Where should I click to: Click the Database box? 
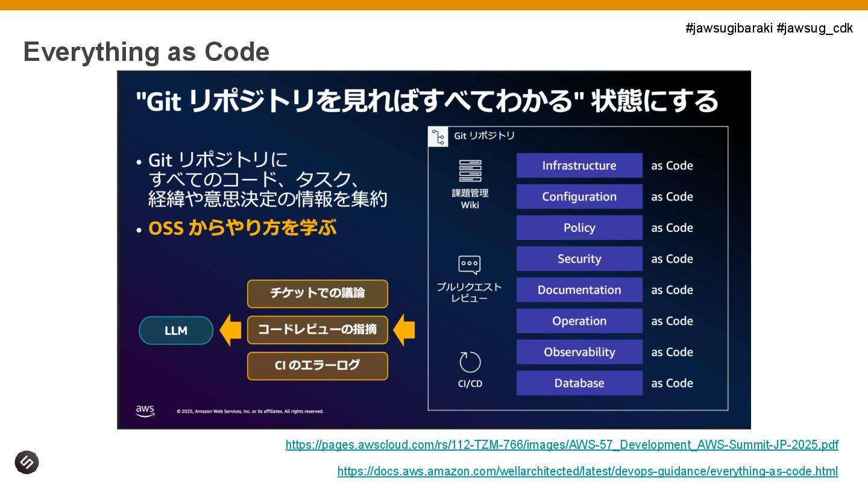point(579,383)
